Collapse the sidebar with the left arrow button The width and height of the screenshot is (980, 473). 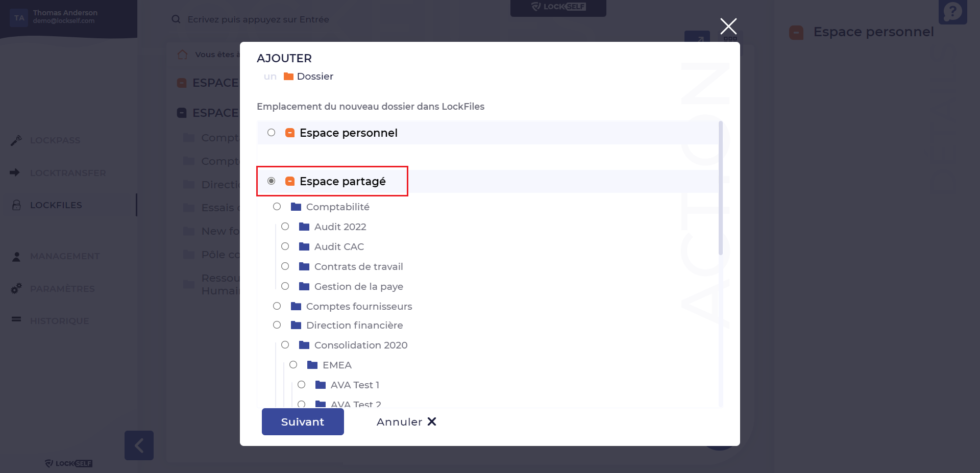tap(139, 445)
